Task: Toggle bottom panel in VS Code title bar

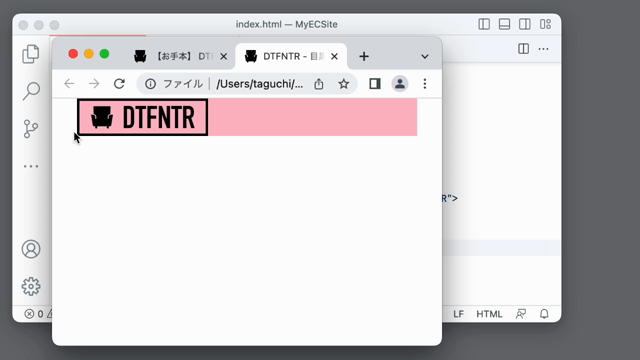Action: 504,24
